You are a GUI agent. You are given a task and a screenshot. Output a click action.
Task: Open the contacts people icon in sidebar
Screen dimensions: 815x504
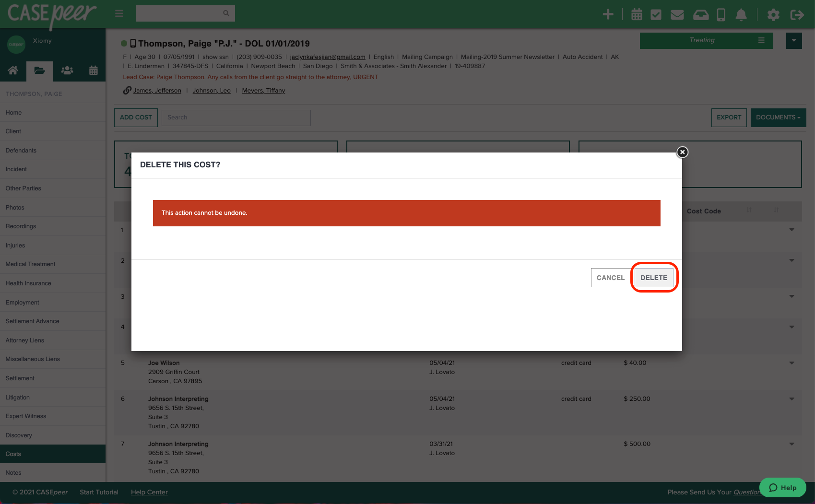click(67, 70)
